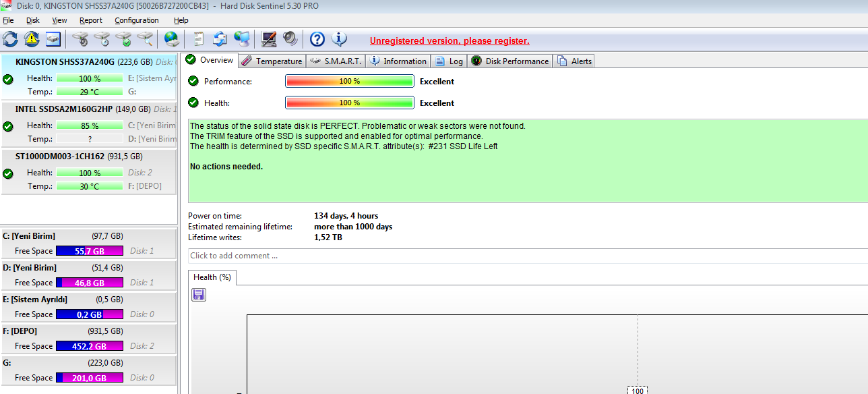Image resolution: width=868 pixels, height=394 pixels.
Task: Click the 55,7 GB free space bar
Action: coord(90,251)
